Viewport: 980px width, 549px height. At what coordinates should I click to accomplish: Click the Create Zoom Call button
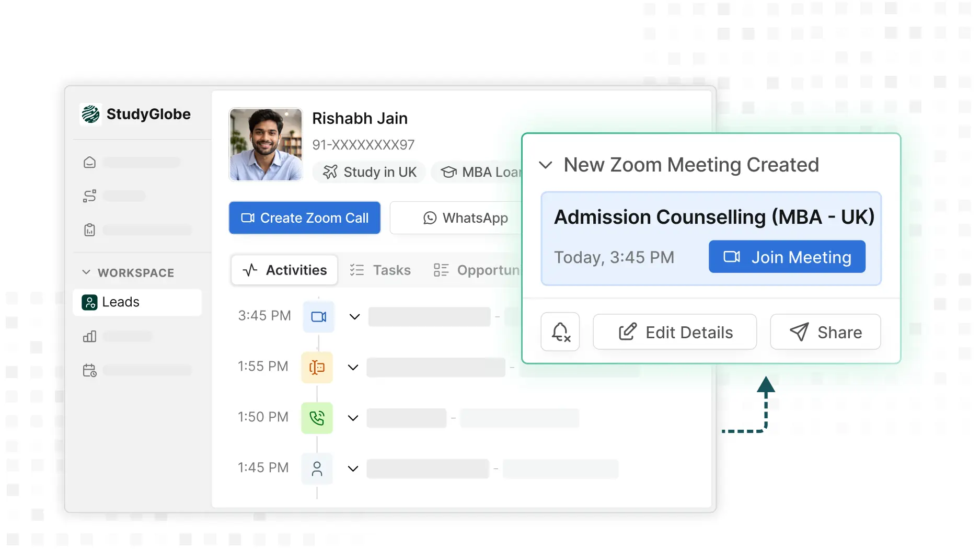click(305, 218)
